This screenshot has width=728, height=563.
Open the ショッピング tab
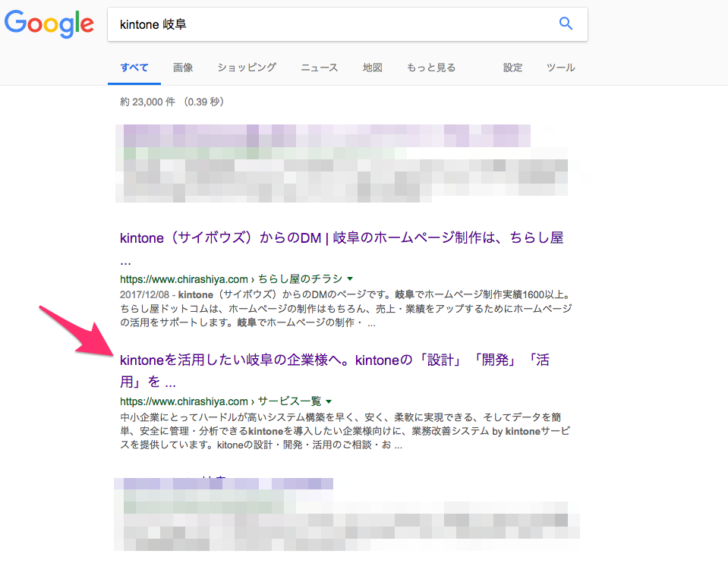pyautogui.click(x=247, y=68)
